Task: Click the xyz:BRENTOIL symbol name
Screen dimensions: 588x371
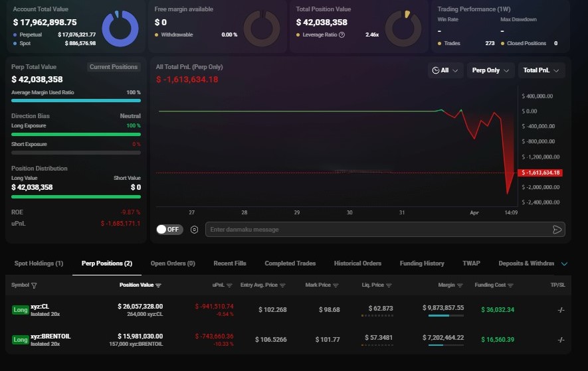Action: (50, 336)
